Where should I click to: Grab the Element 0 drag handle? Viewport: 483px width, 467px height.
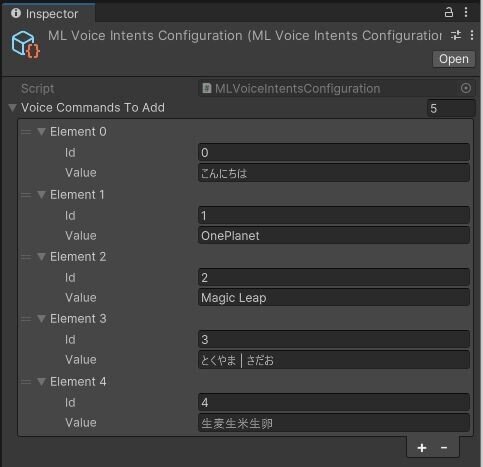[26, 132]
